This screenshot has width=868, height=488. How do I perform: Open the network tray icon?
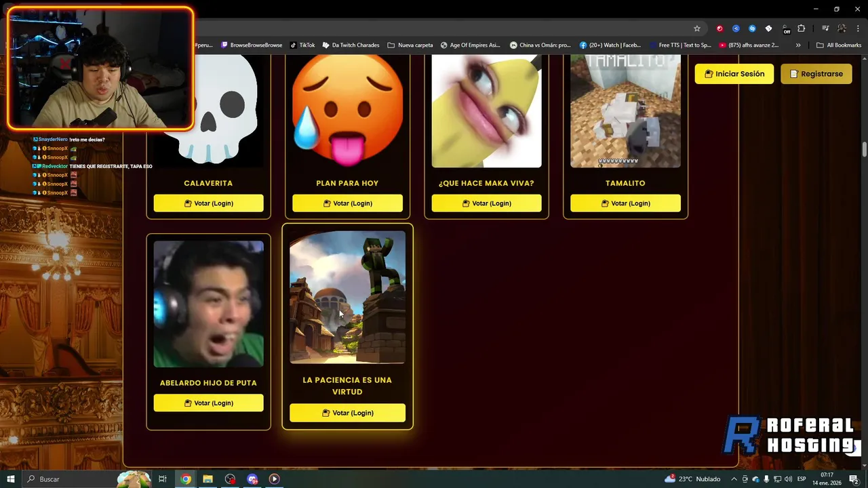pyautogui.click(x=778, y=479)
